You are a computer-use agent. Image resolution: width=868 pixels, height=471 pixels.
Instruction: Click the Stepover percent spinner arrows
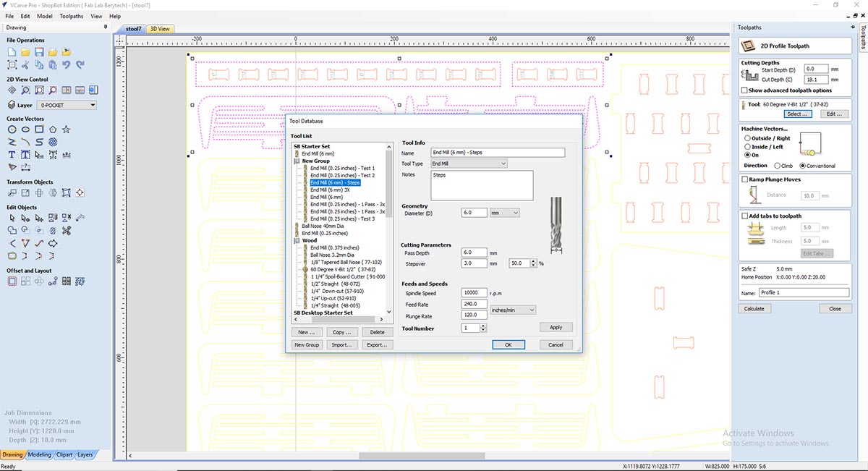[534, 263]
